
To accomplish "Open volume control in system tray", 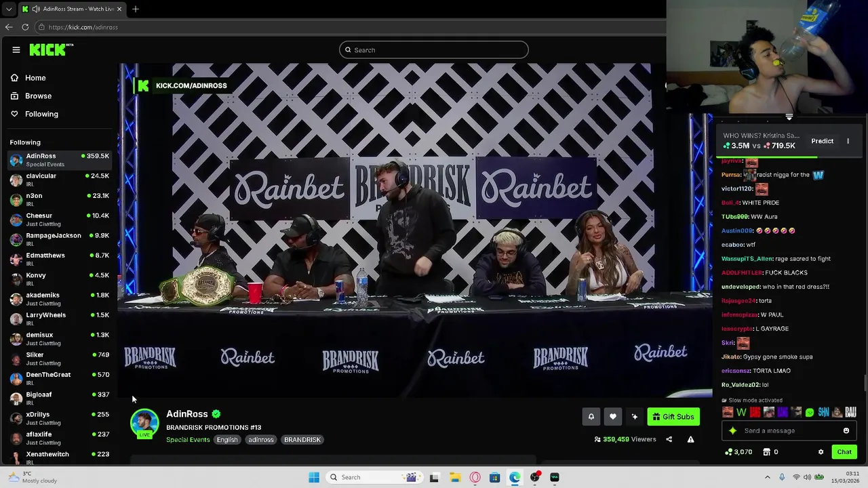I will (808, 477).
